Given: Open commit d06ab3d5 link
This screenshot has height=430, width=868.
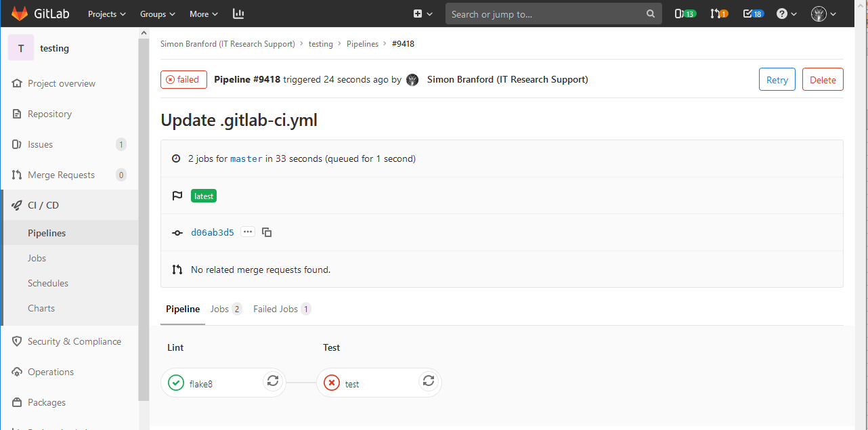Looking at the screenshot, I should [213, 232].
